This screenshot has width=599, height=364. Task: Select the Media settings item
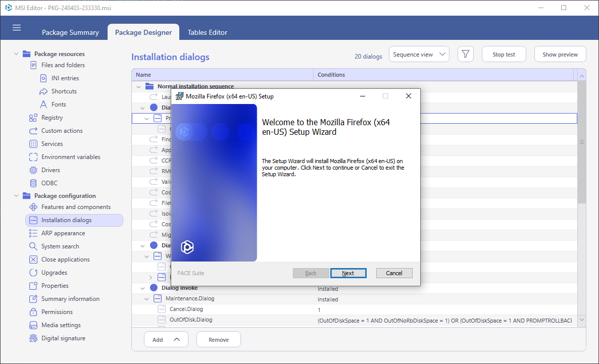click(x=61, y=325)
